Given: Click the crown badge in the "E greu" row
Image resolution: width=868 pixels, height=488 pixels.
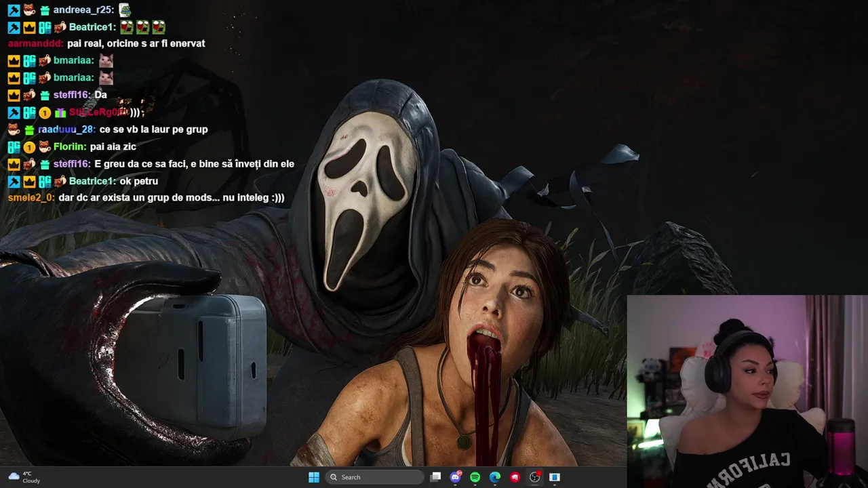Looking at the screenshot, I should coord(14,164).
